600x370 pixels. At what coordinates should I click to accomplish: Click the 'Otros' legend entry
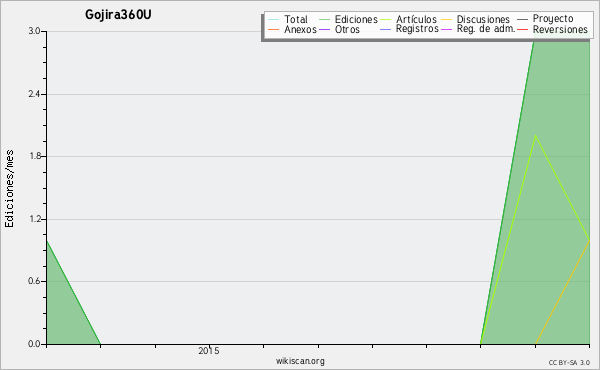tap(347, 29)
